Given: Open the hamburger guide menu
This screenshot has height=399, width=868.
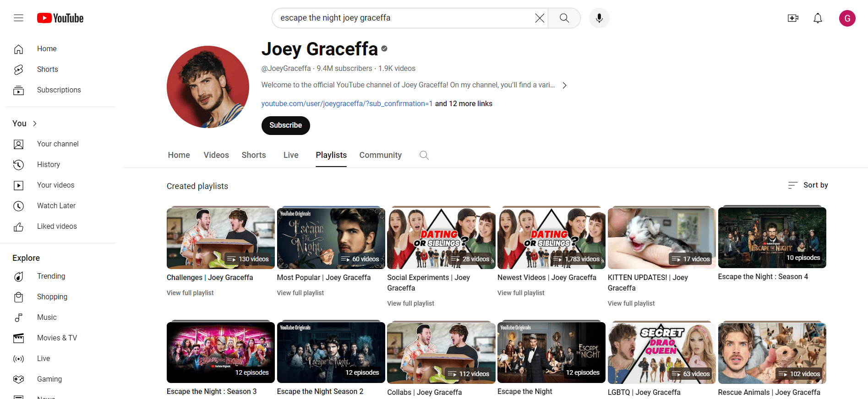Looking at the screenshot, I should click(x=18, y=18).
